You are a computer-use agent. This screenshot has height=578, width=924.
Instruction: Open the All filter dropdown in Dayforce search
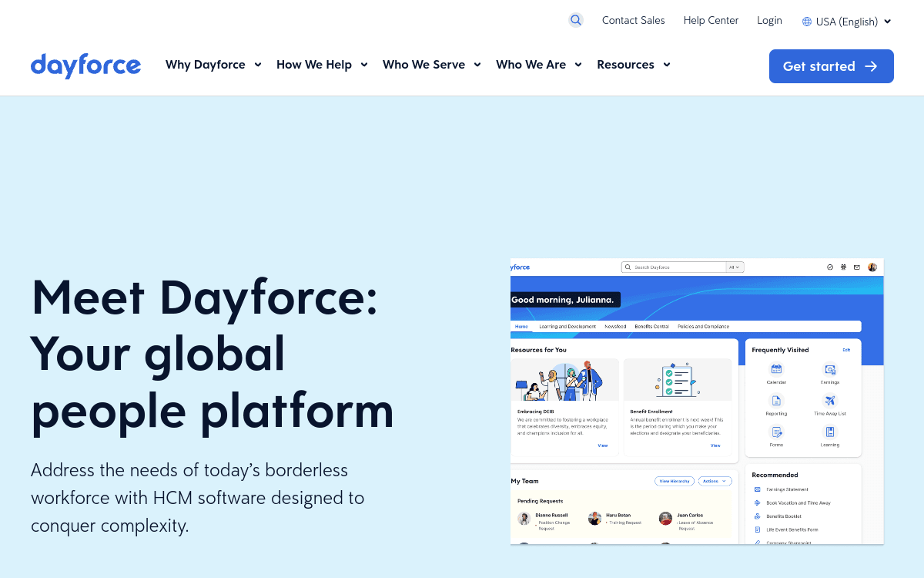[735, 267]
